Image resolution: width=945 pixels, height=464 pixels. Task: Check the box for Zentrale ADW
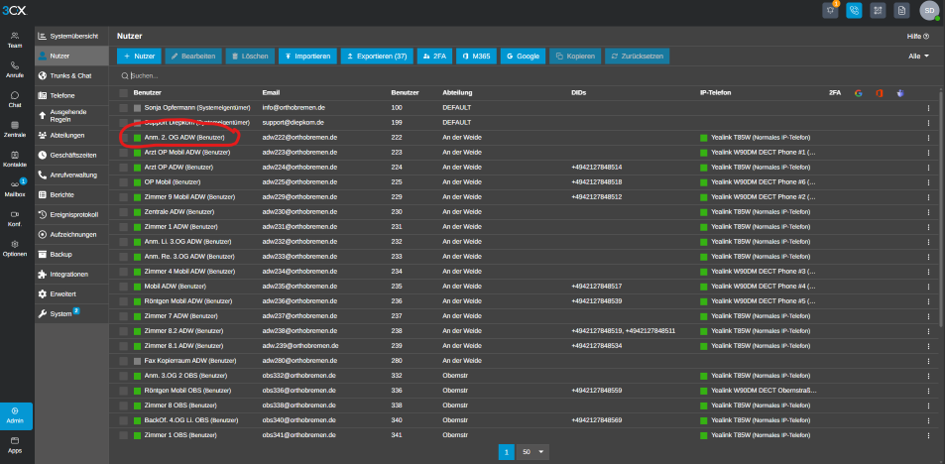[124, 212]
